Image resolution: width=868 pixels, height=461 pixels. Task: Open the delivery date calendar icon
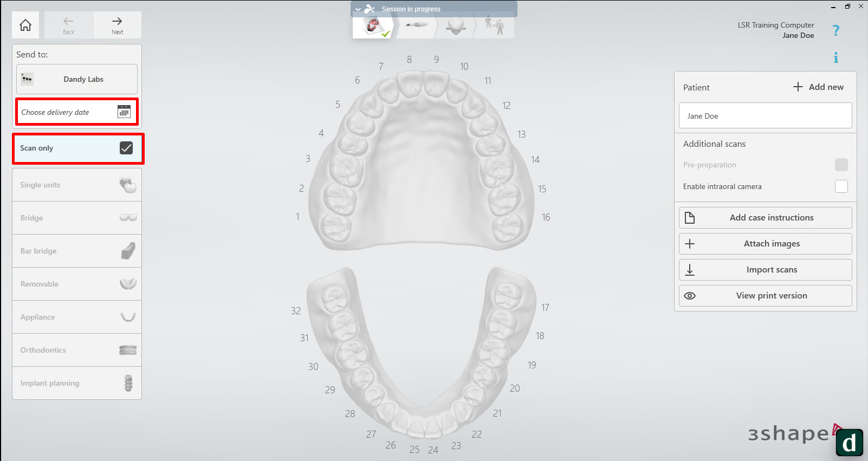click(124, 112)
